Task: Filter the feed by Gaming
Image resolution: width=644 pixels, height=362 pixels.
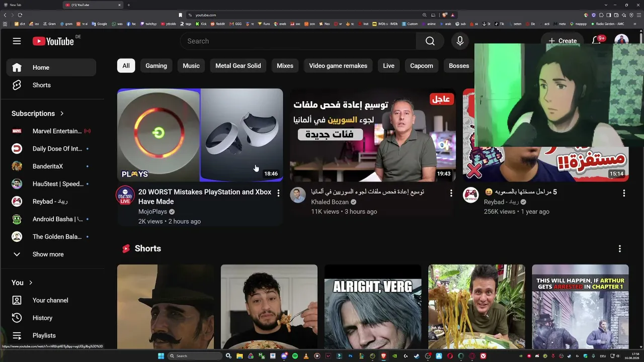Action: pos(156,66)
